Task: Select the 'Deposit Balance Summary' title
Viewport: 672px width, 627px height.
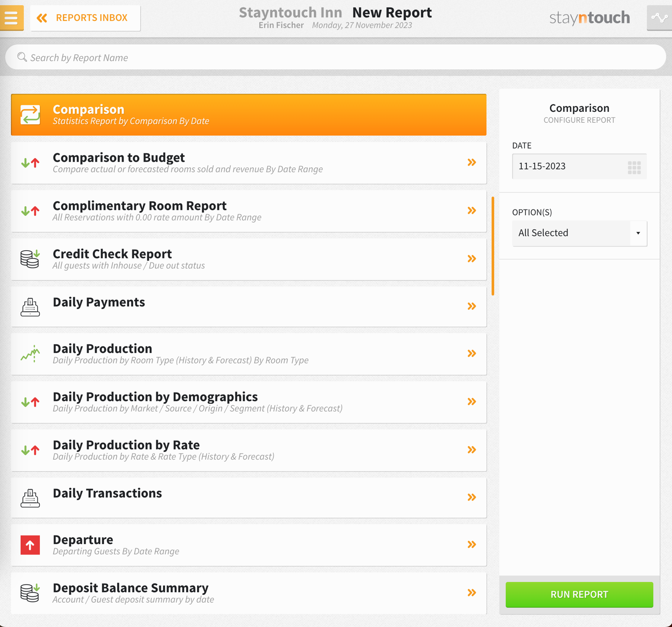Action: coord(131,588)
